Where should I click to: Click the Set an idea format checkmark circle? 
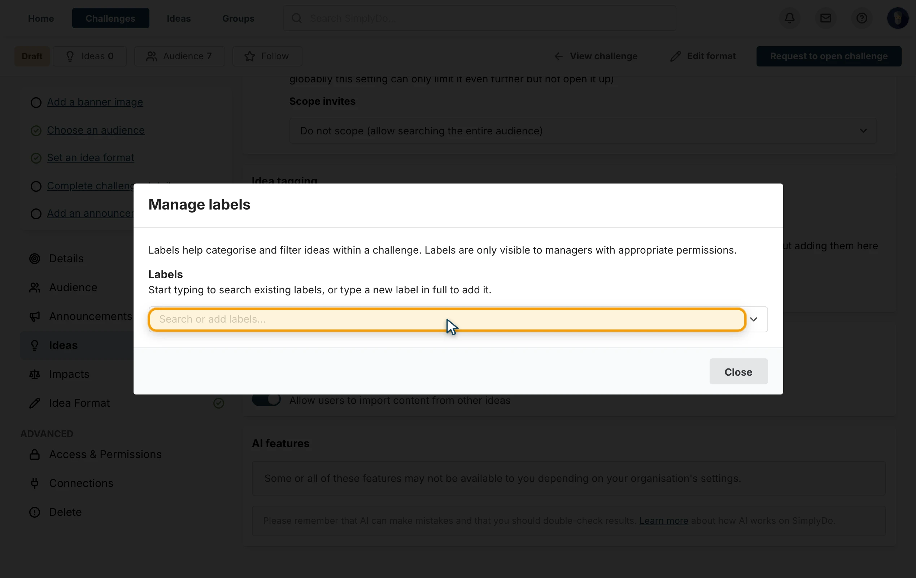pos(36,158)
